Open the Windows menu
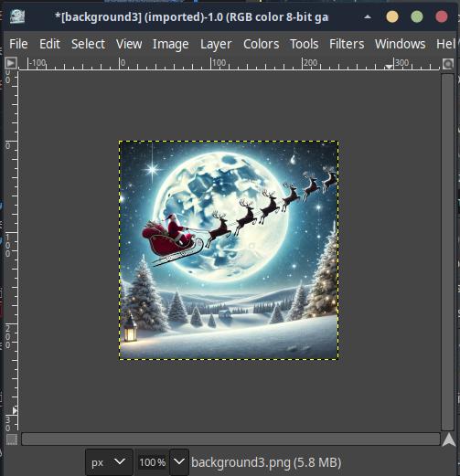This screenshot has height=476, width=460. coord(401,44)
